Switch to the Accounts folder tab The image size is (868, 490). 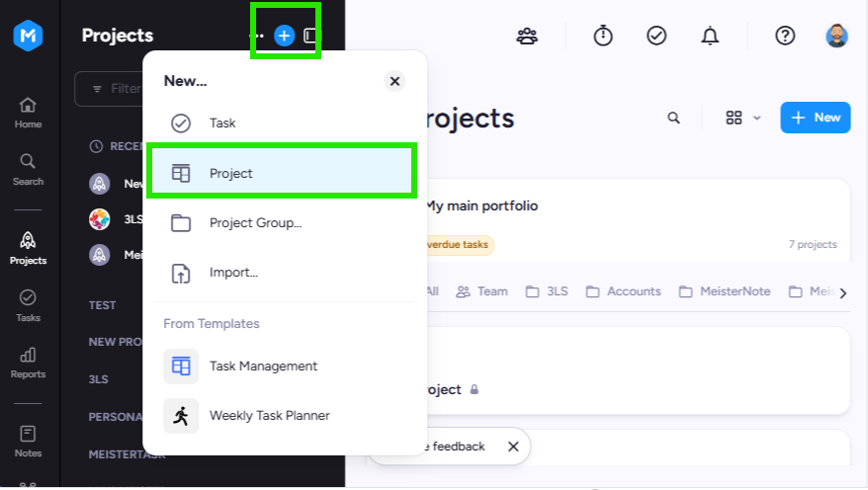(624, 291)
